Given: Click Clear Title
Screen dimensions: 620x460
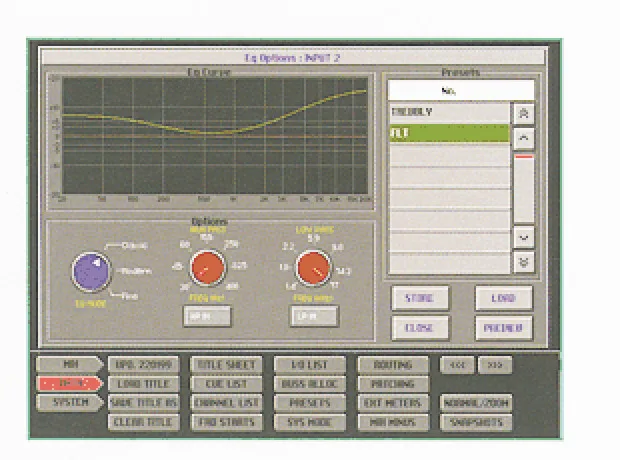Looking at the screenshot, I should coord(144,422).
